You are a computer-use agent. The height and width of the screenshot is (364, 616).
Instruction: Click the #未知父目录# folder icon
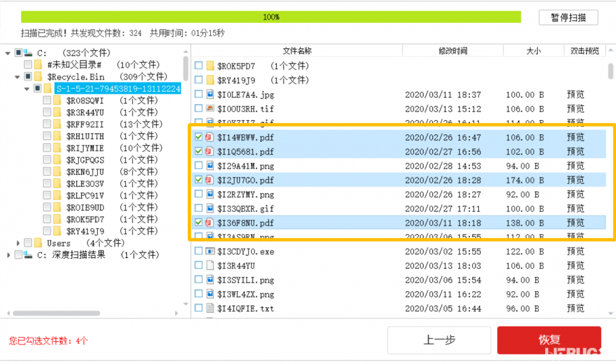click(x=38, y=65)
